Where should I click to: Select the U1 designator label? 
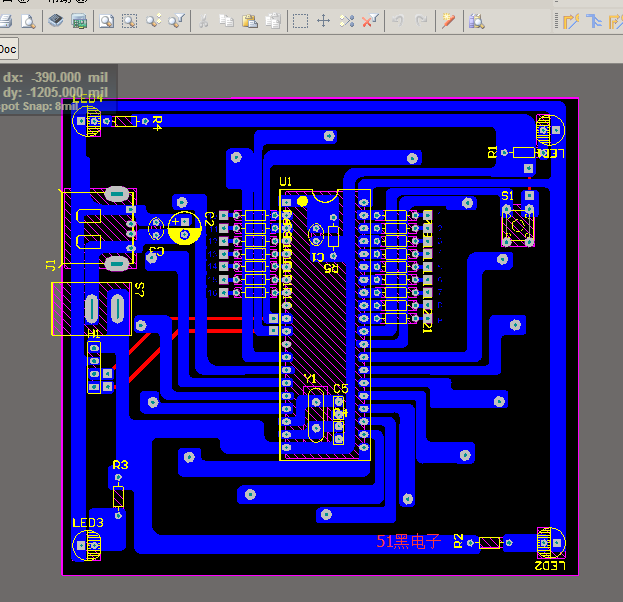click(285, 182)
